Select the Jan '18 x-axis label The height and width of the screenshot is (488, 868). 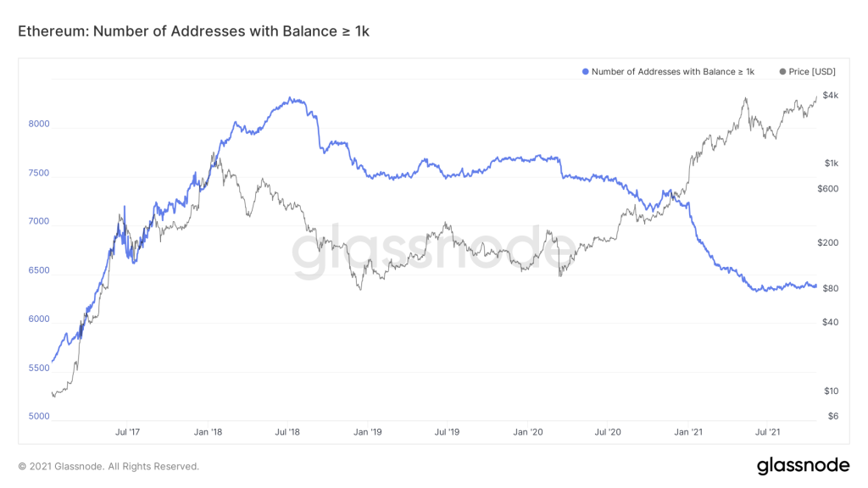click(208, 432)
